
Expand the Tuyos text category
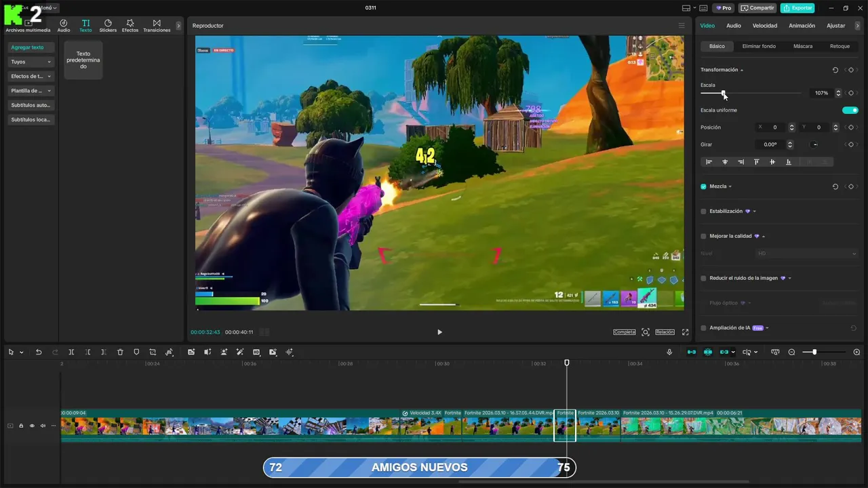[x=31, y=62]
